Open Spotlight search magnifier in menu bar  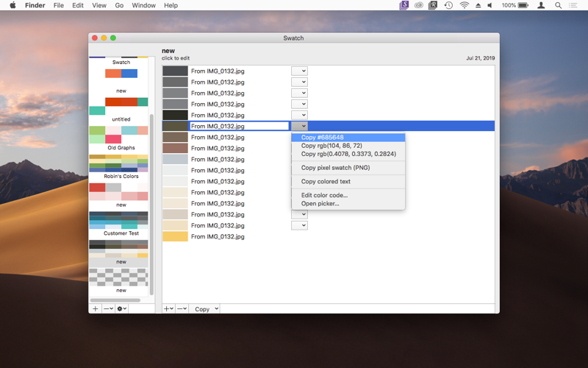click(558, 5)
